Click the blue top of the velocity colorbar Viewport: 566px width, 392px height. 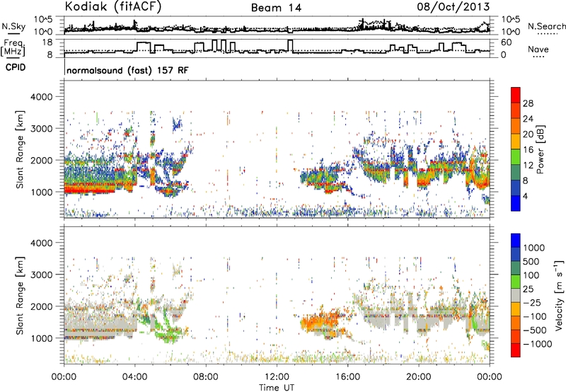pyautogui.click(x=516, y=241)
